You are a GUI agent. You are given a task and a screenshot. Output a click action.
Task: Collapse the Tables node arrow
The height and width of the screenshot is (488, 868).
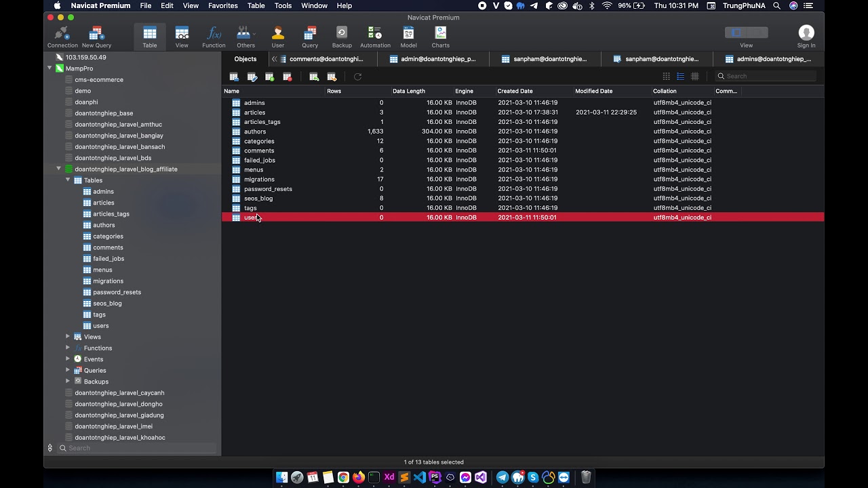click(x=68, y=180)
